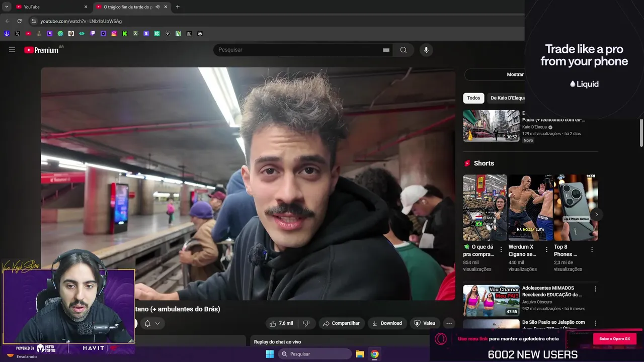The height and width of the screenshot is (362, 644).
Task: Open Chrome from the taskbar
Action: tap(375, 354)
